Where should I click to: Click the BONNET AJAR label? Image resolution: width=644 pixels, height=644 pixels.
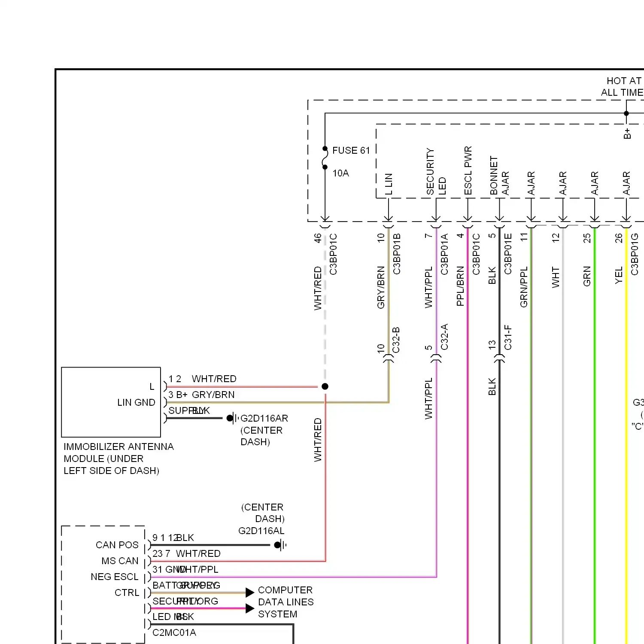tap(499, 176)
